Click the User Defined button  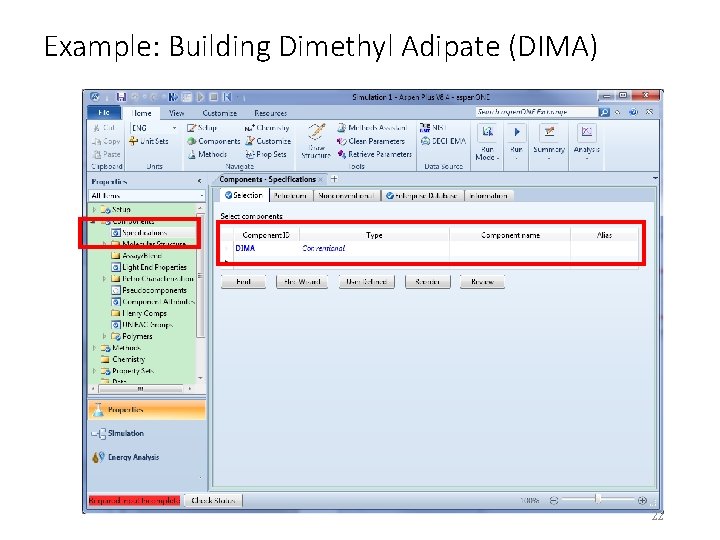pos(366,281)
